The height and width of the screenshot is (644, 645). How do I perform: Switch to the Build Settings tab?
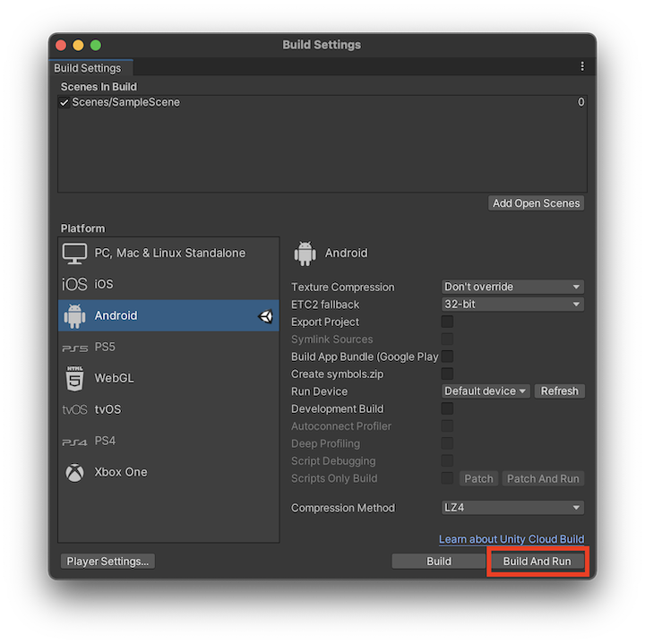click(88, 68)
